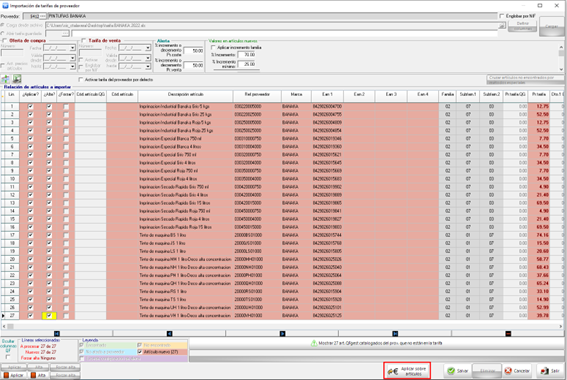Screen dimensions: 567x380
Task: Click price 74.16 on line 17
Action: tap(539, 235)
